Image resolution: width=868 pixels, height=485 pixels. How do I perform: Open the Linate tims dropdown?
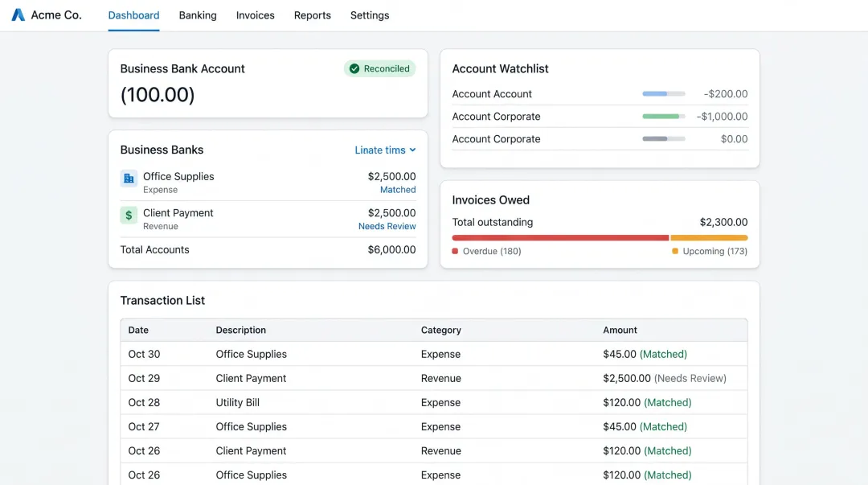point(385,150)
